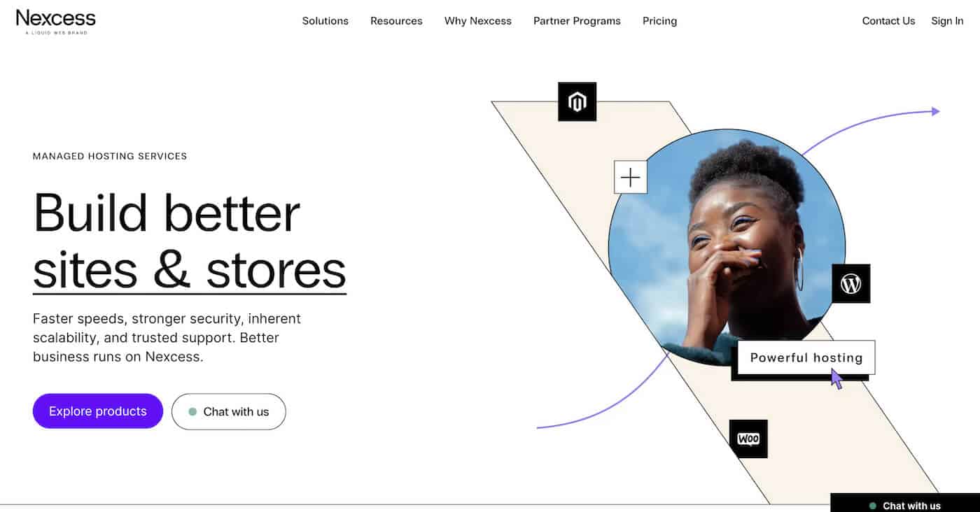Go to Partner Programs
The height and width of the screenshot is (512, 980).
coord(577,21)
